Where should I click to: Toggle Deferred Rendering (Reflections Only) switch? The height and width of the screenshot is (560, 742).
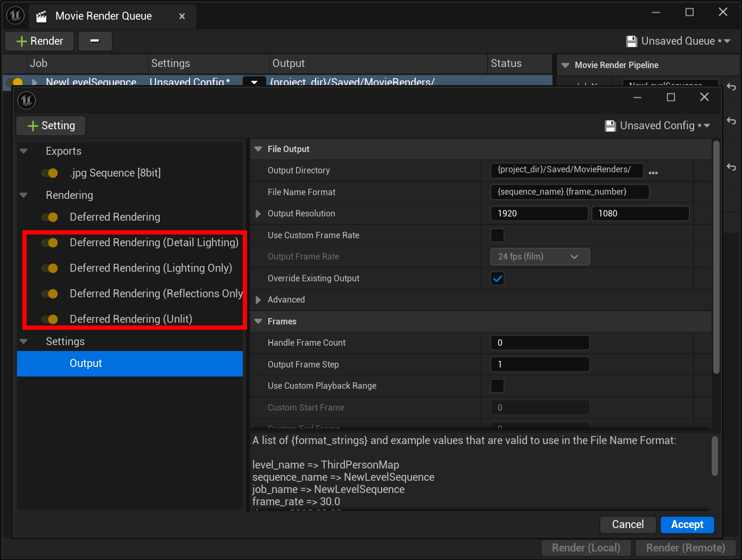[50, 294]
